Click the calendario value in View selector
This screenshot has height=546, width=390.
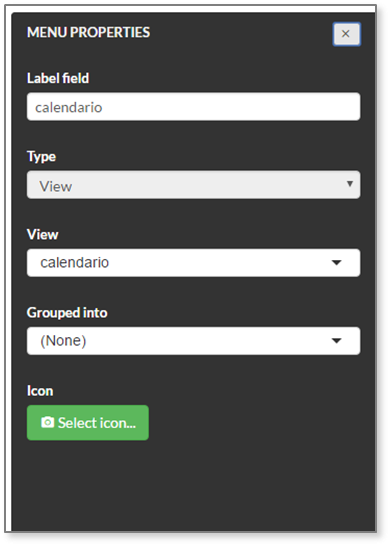[x=75, y=263]
